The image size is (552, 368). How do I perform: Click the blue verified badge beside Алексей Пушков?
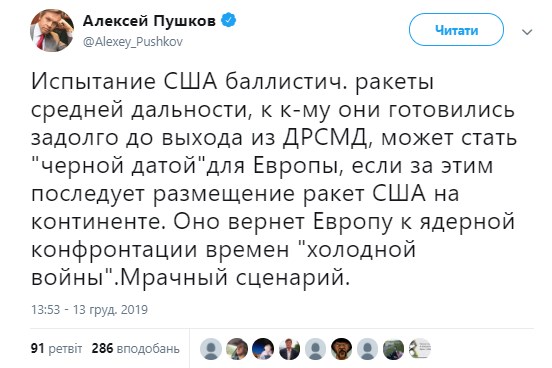pos(228,20)
